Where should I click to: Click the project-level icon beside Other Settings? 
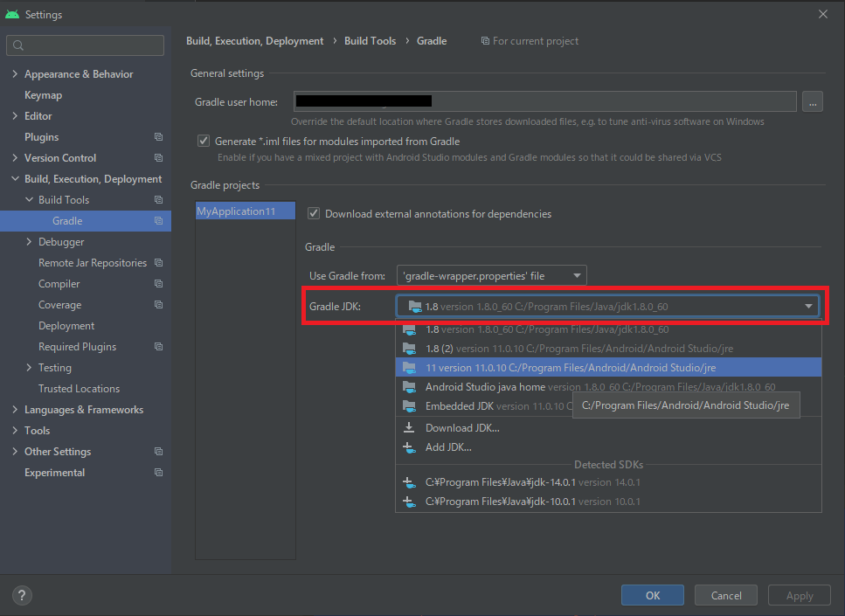click(158, 452)
